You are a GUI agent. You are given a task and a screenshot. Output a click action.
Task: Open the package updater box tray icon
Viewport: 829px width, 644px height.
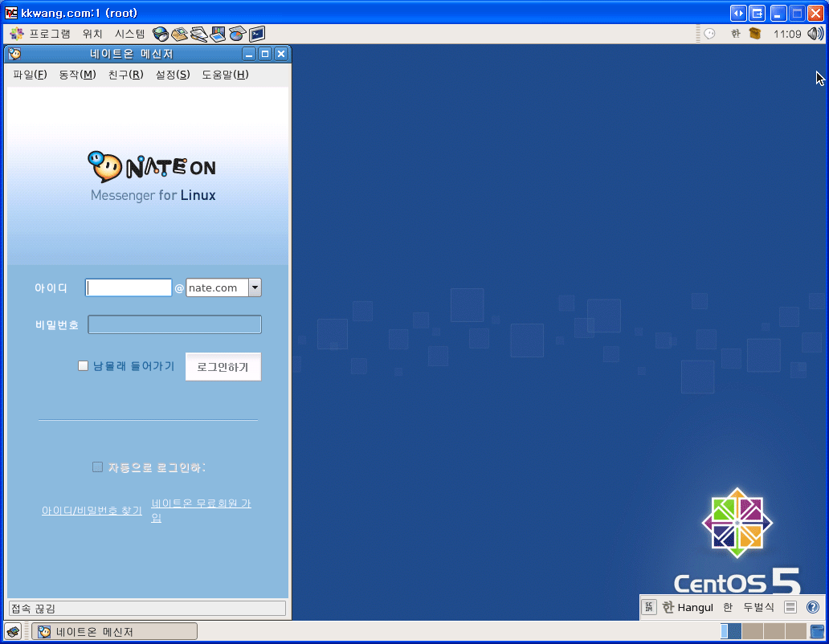(755, 34)
